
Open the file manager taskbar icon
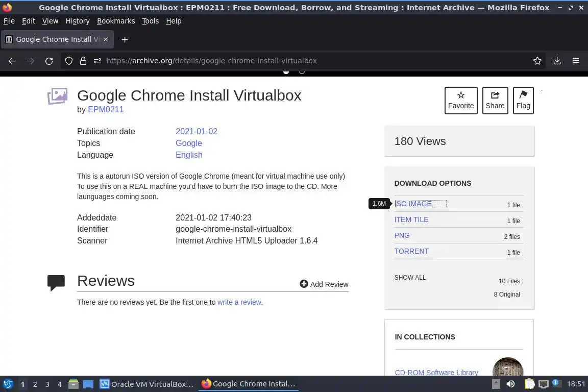coord(73,384)
